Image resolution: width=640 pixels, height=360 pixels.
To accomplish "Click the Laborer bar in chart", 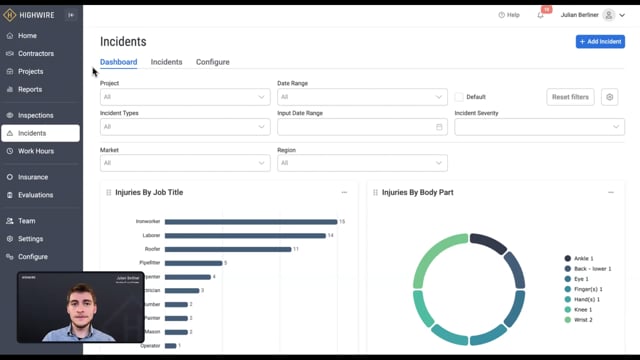I will point(245,236).
